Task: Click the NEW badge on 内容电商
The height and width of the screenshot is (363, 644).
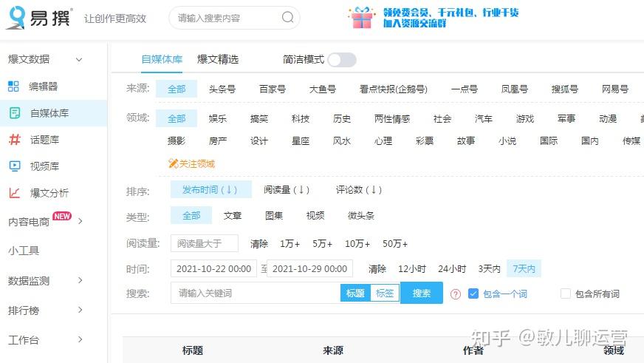Action: click(62, 216)
